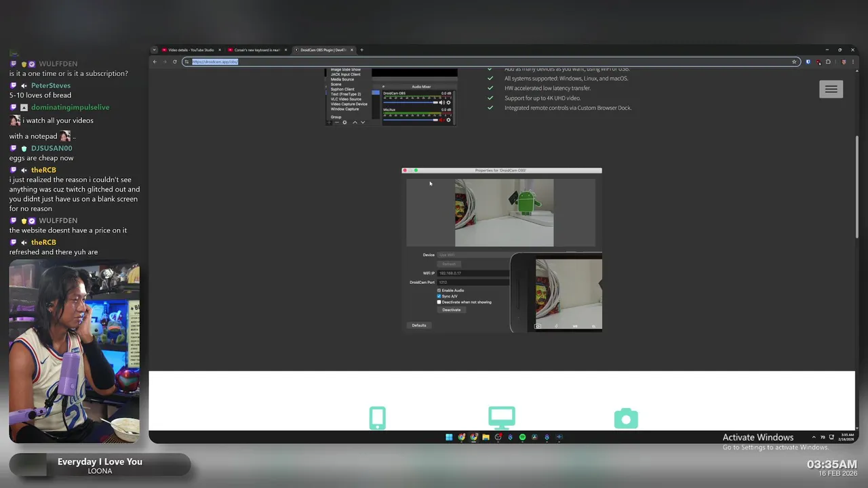The height and width of the screenshot is (488, 868).
Task: Open a new browser tab
Action: pos(361,50)
